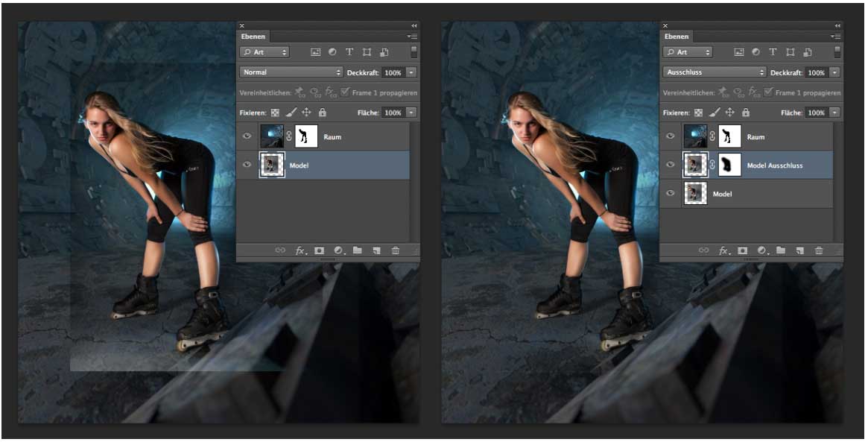The image size is (868, 442).
Task: Open the blend mode dropdown set to Normal
Action: click(x=291, y=72)
